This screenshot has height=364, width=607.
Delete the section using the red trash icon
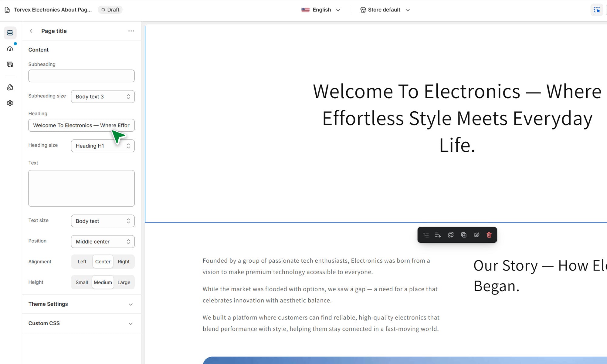pos(489,235)
